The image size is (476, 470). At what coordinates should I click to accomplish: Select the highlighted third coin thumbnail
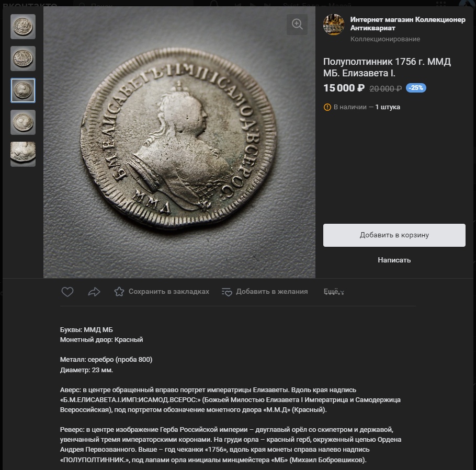click(x=23, y=90)
